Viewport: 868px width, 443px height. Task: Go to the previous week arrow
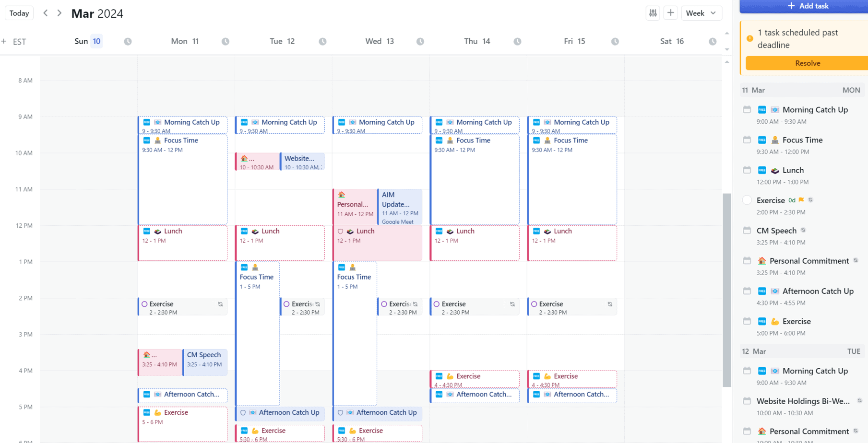pyautogui.click(x=46, y=13)
